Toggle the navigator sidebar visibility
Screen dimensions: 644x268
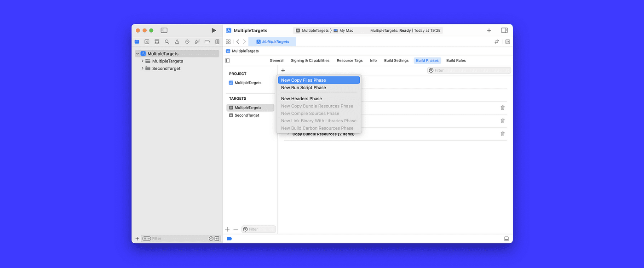tap(164, 30)
